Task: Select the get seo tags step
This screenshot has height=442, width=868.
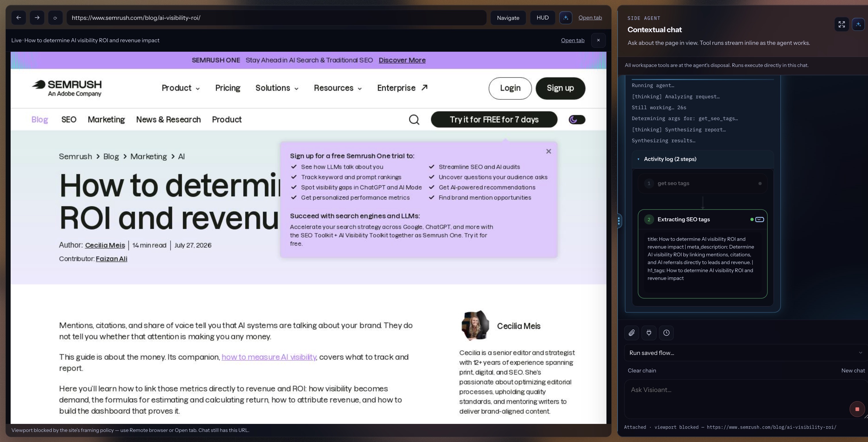Action: click(702, 183)
